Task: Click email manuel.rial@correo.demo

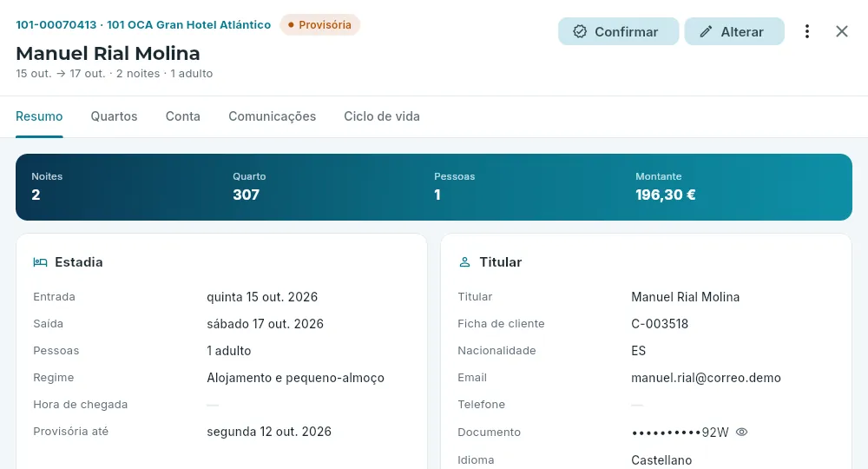Action: (706, 378)
